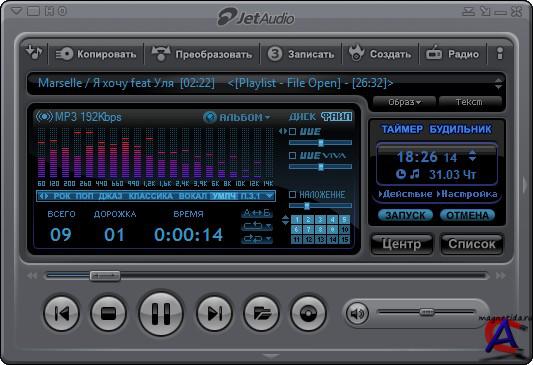The height and width of the screenshot is (365, 533).
Task: Open the Создать disc burning tool
Action: [380, 54]
